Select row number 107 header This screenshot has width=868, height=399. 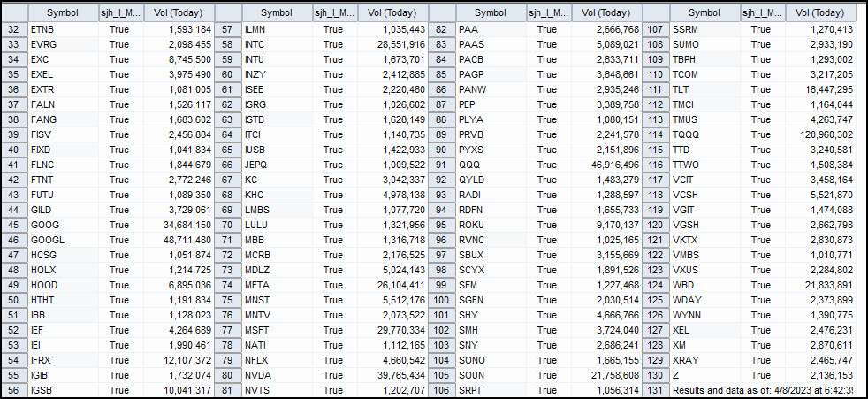pos(656,29)
